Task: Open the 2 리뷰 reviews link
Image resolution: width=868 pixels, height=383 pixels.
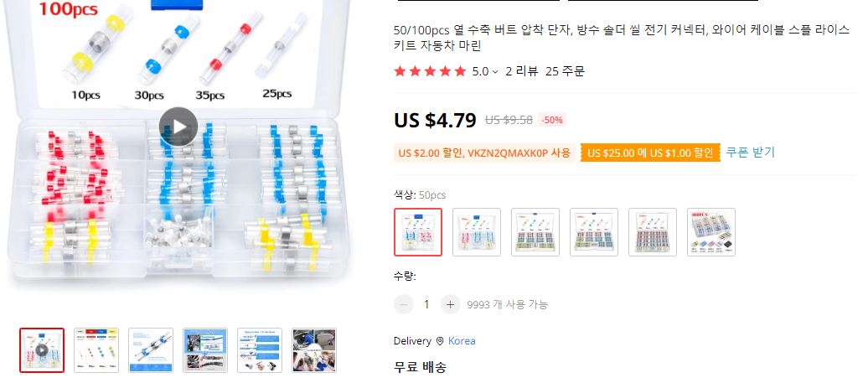Action: [521, 71]
